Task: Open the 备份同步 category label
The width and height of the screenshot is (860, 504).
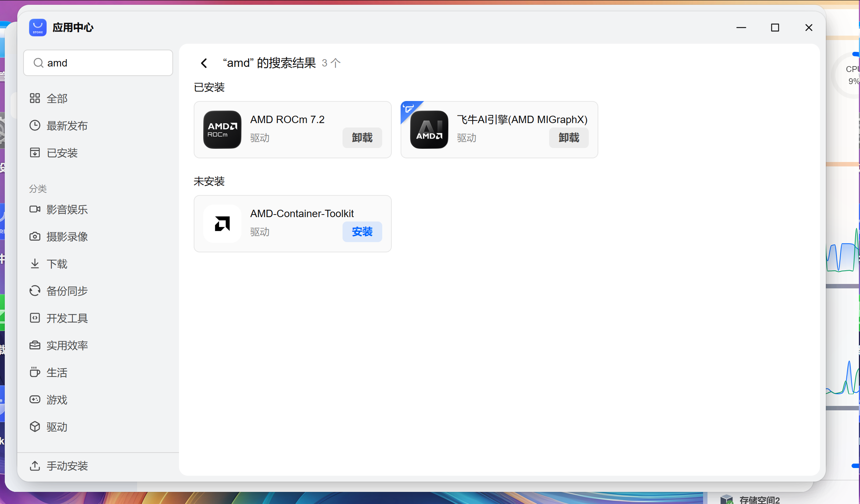Action: pyautogui.click(x=67, y=291)
